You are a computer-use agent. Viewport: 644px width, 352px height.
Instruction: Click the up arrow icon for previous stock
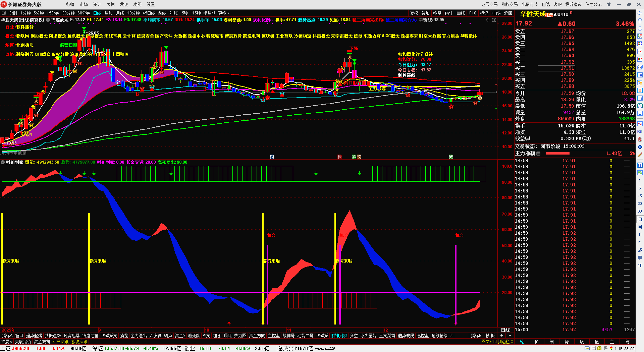tap(640, 21)
